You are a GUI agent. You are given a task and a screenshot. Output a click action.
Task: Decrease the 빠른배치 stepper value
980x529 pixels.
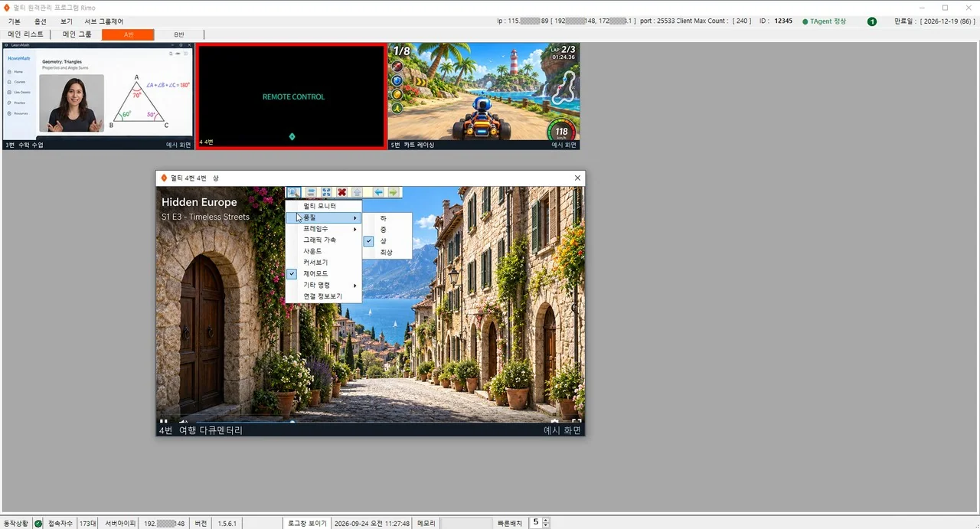tap(545, 526)
